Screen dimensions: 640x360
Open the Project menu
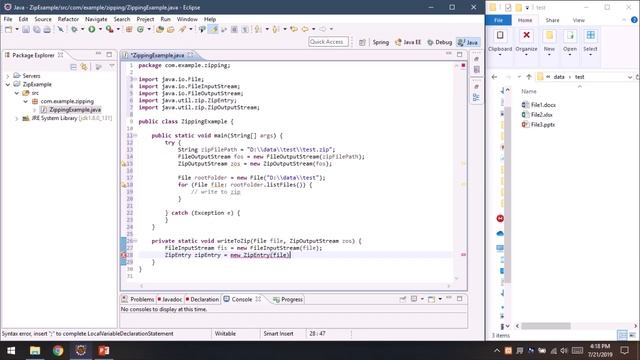tap(145, 19)
